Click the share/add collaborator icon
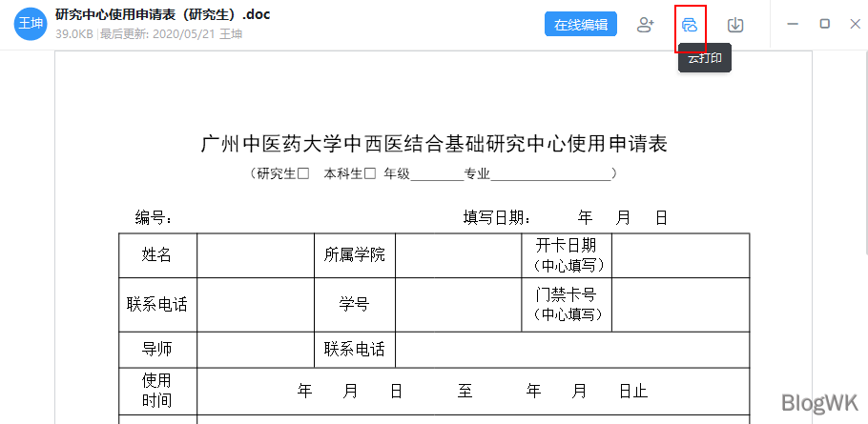 pos(646,25)
